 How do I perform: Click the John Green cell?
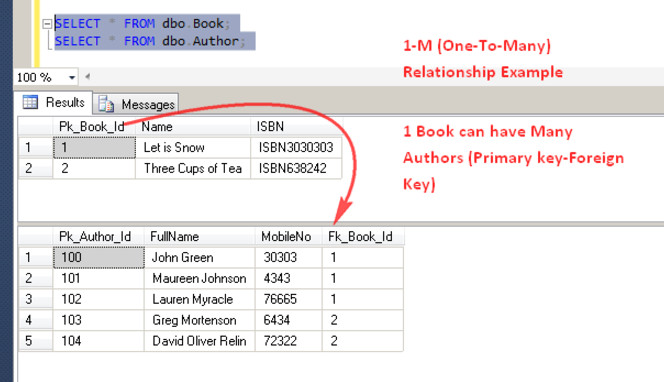199,257
